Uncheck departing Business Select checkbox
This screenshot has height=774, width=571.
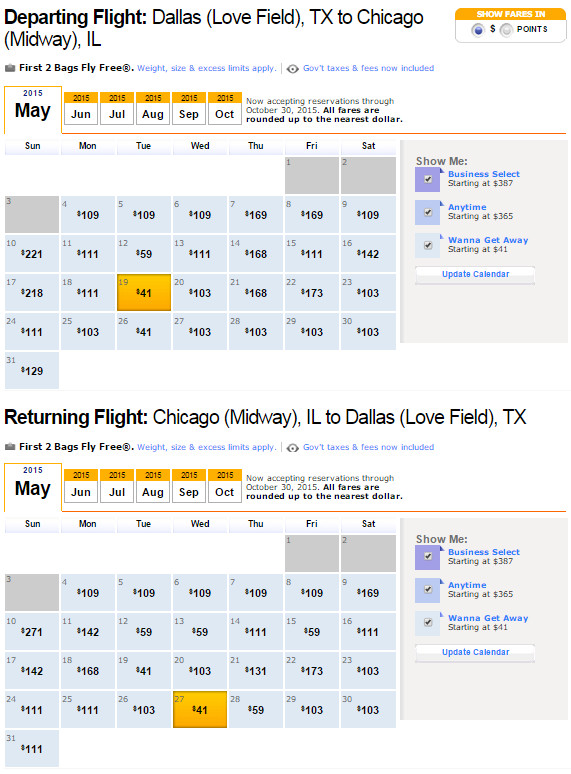(x=428, y=179)
